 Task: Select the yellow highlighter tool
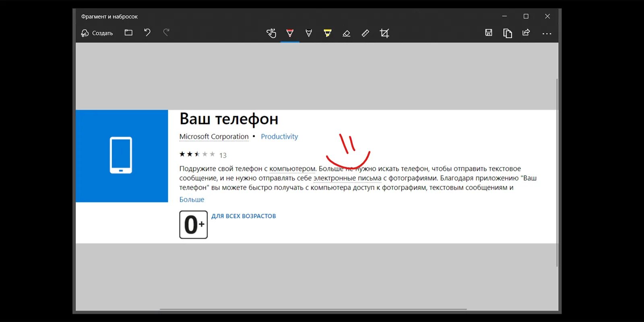click(x=328, y=33)
